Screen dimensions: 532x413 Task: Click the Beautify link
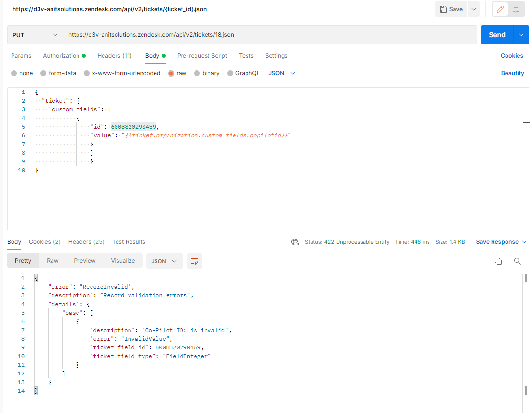pos(512,73)
